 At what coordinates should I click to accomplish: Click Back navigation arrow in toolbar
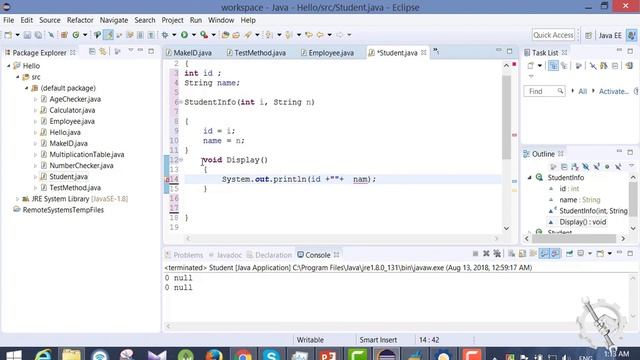(320, 35)
